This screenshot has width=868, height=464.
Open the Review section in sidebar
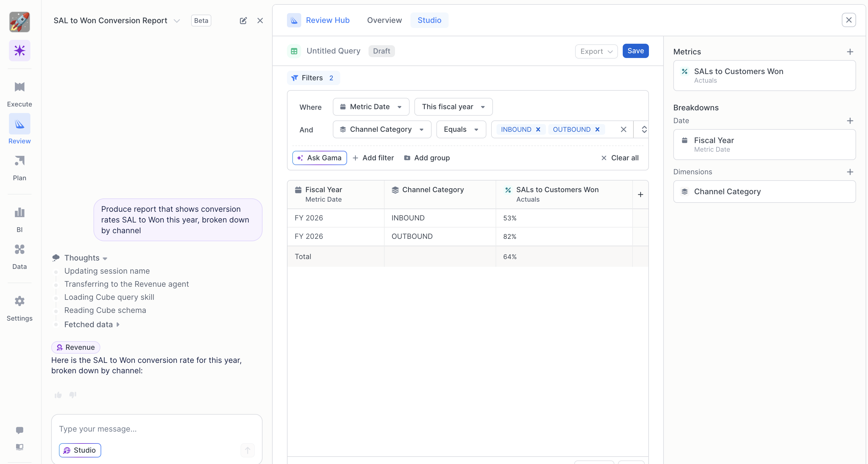pos(20,129)
